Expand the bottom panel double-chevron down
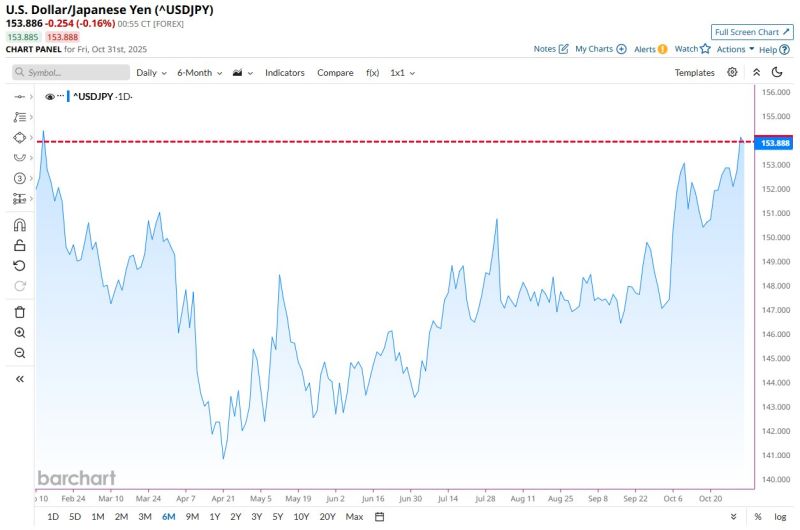 click(733, 517)
